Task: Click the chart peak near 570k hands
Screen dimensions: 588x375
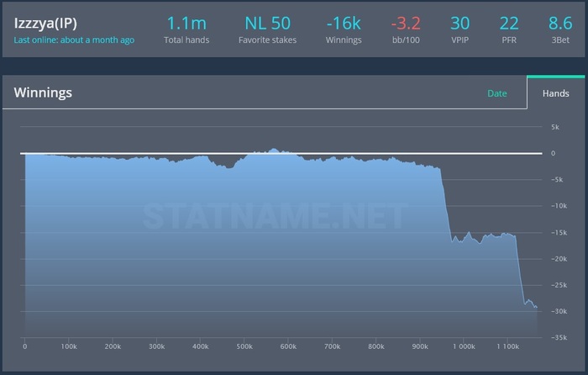Action: click(273, 150)
